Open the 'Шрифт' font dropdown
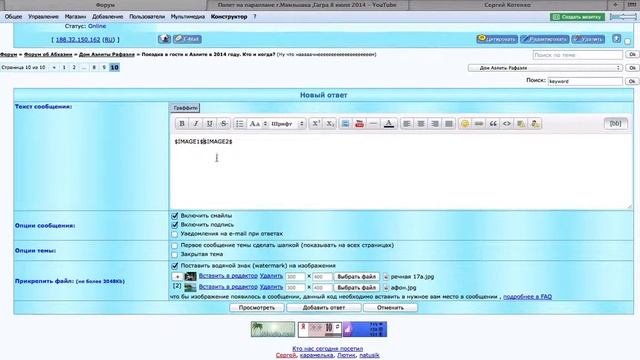 [287, 124]
